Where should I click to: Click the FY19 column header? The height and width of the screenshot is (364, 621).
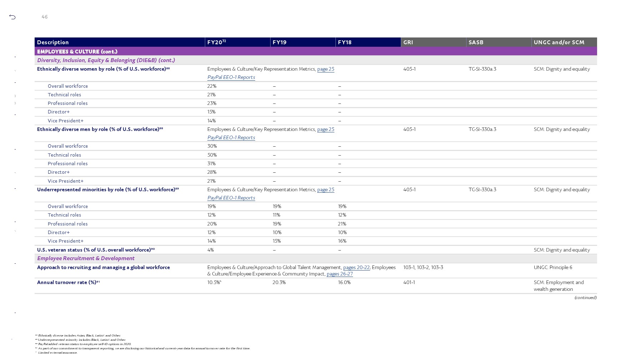coord(279,42)
